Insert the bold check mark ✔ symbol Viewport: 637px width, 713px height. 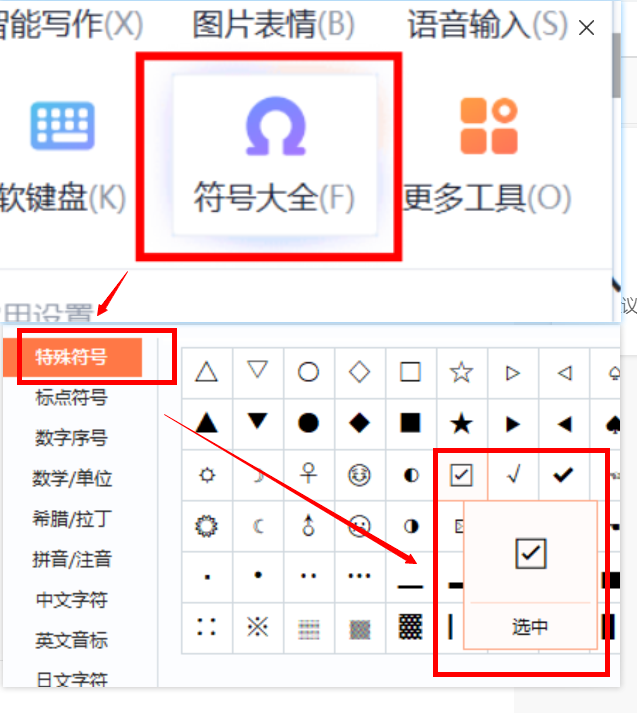(x=564, y=475)
